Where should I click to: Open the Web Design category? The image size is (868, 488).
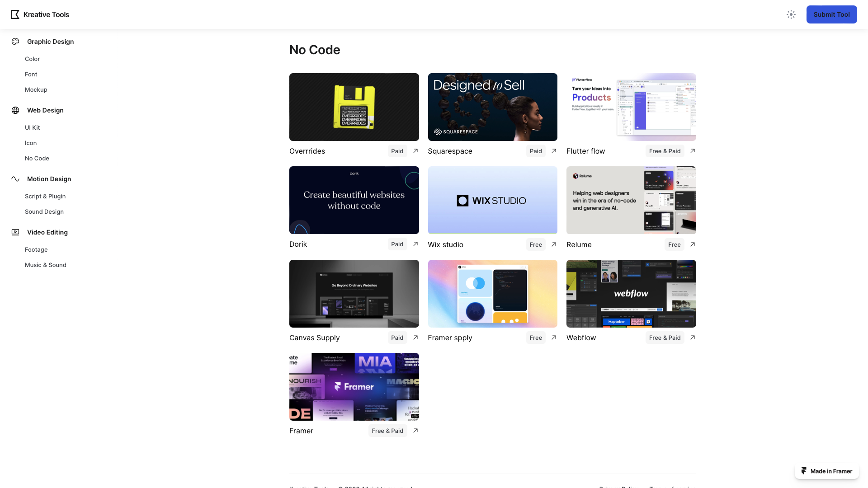coord(45,110)
